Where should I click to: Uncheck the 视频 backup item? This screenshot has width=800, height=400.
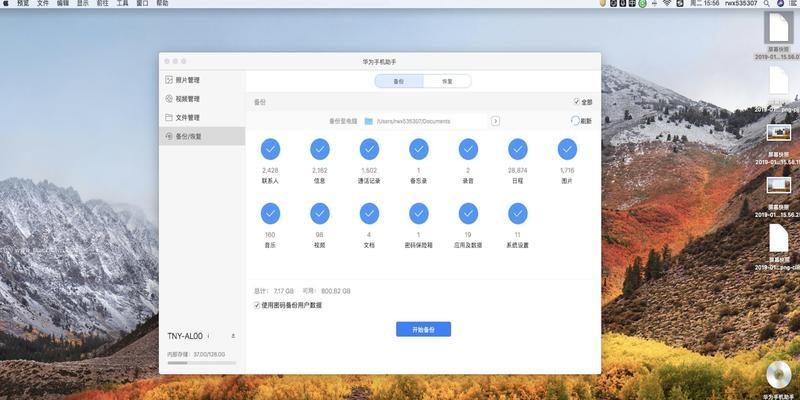coord(320,213)
